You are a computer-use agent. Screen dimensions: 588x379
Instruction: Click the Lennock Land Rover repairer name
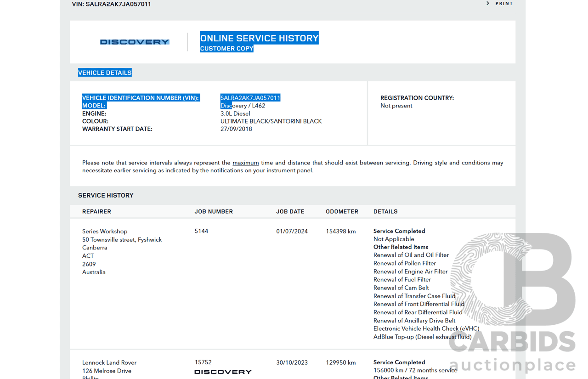[109, 362]
